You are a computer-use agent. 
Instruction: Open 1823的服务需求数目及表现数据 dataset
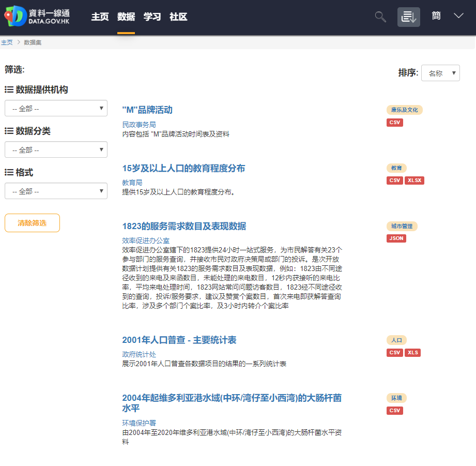click(184, 227)
